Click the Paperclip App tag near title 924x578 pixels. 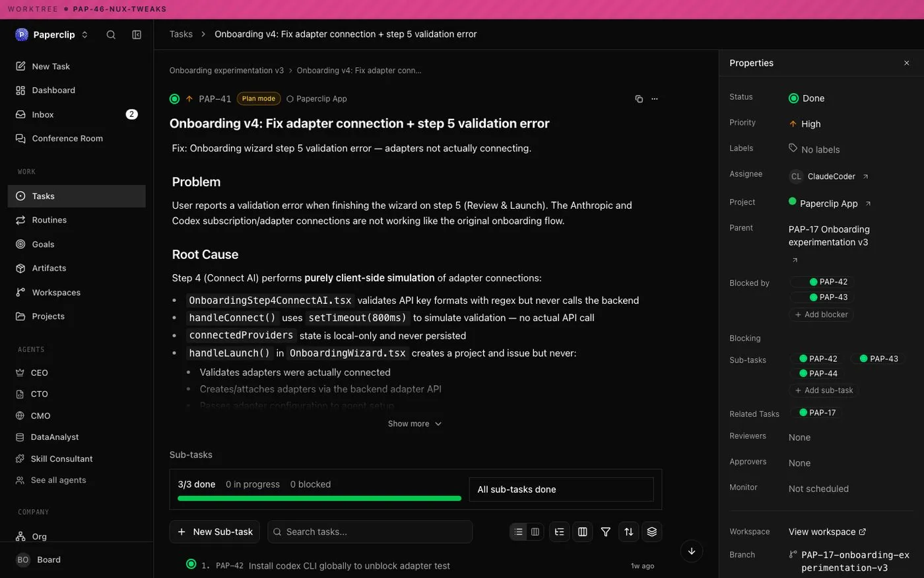pyautogui.click(x=317, y=99)
